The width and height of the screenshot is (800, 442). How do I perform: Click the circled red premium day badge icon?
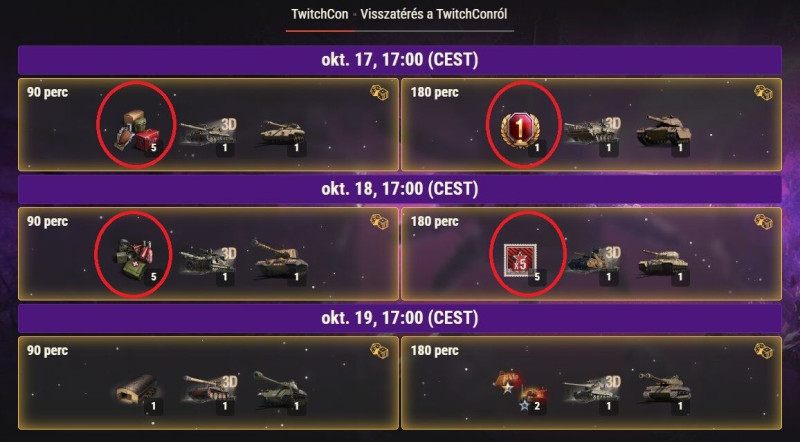point(520,130)
